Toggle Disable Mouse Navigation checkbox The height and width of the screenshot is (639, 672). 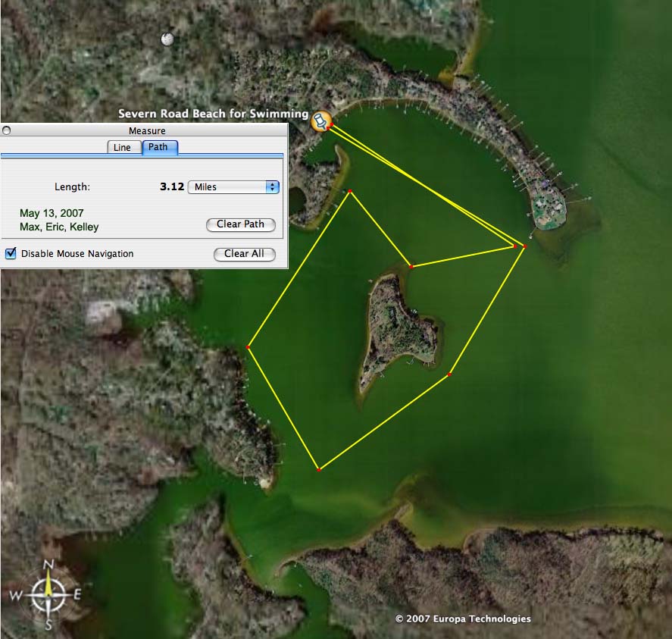(11, 253)
